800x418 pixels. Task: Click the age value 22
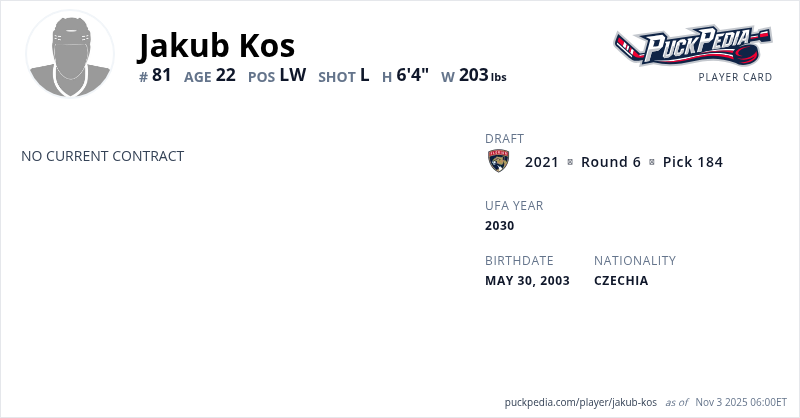225,75
